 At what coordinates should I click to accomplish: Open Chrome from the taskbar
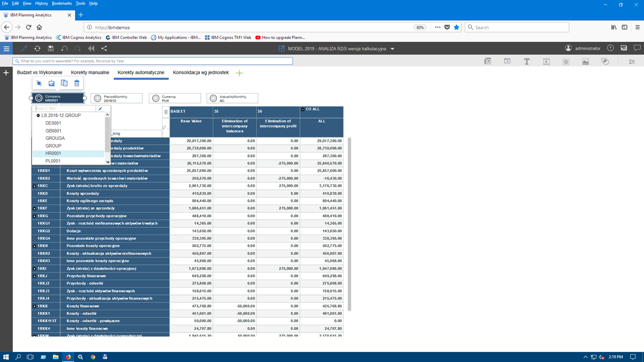coord(93,357)
